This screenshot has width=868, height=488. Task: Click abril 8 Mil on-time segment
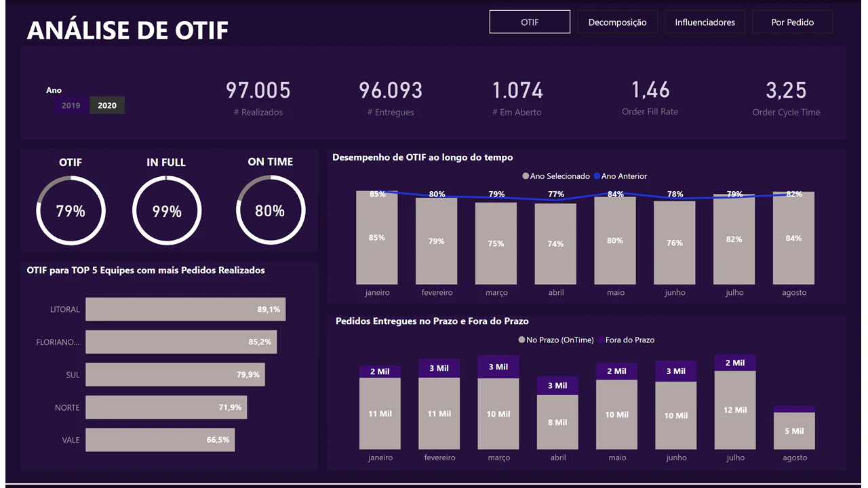557,422
